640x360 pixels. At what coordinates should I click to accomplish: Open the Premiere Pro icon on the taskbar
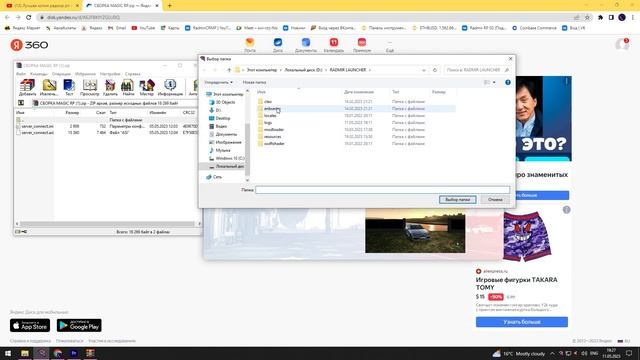point(74,353)
